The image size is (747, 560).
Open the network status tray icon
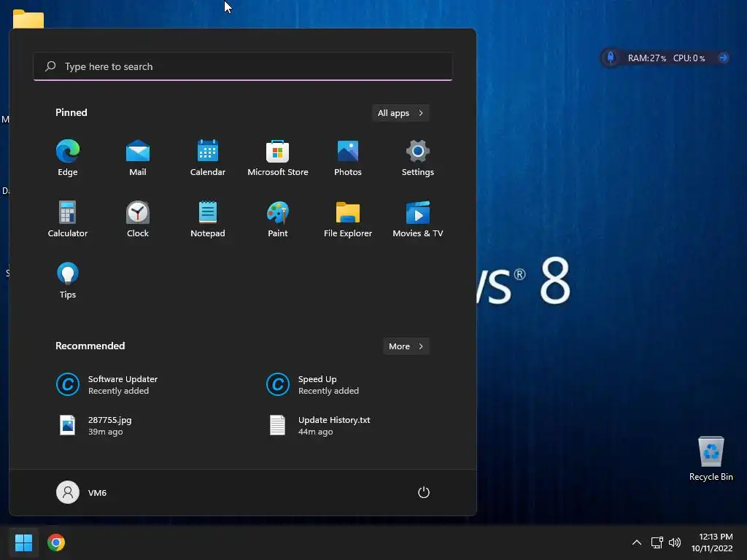657,542
